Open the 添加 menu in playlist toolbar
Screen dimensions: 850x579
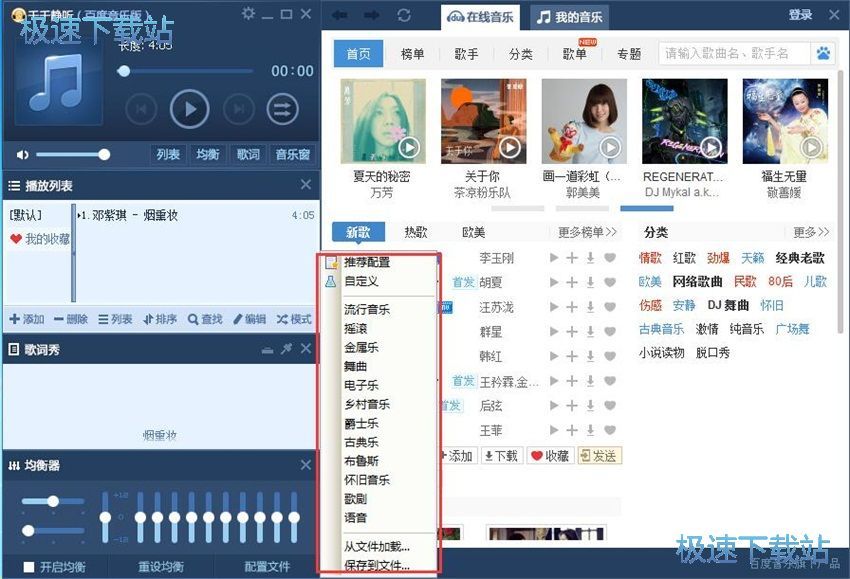[x=27, y=319]
